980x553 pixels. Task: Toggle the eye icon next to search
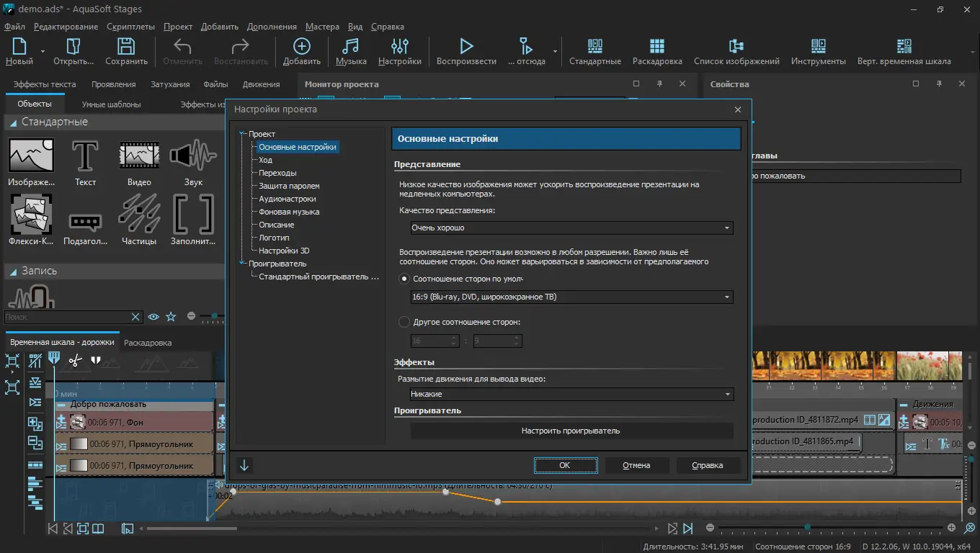point(153,317)
